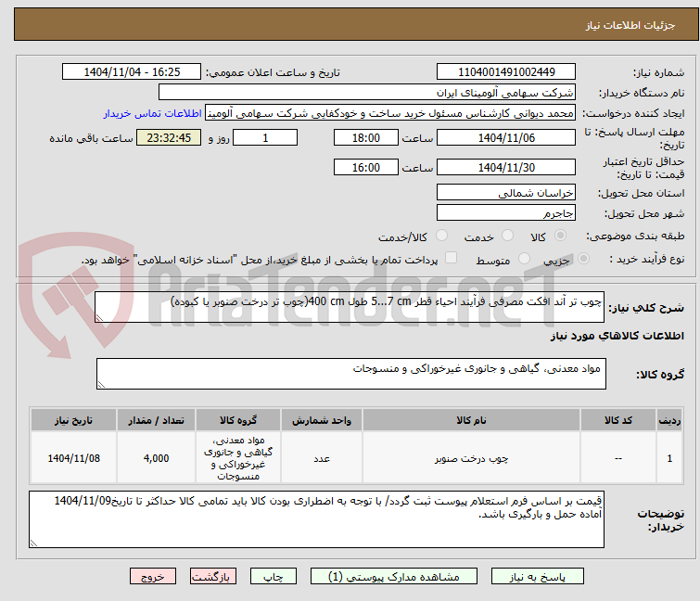Screen dimensions: 700x601
Task: Click the requester field محمد دیوانی
Action: click(390, 113)
